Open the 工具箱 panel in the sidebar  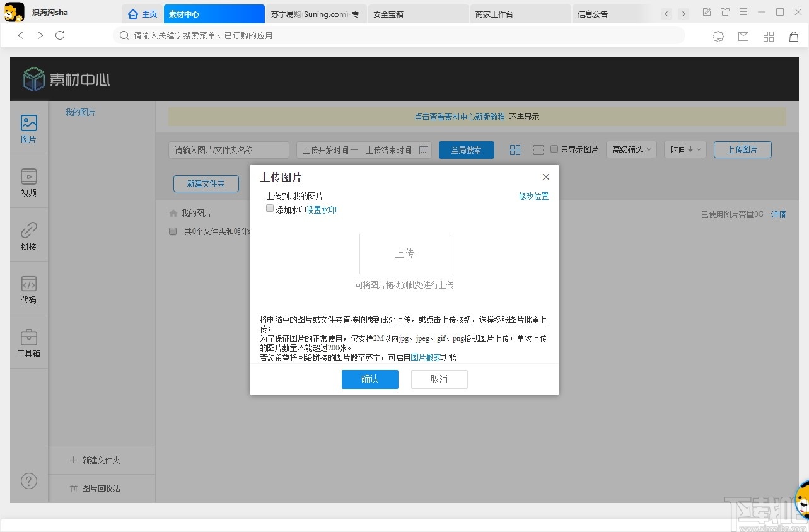pyautogui.click(x=28, y=342)
